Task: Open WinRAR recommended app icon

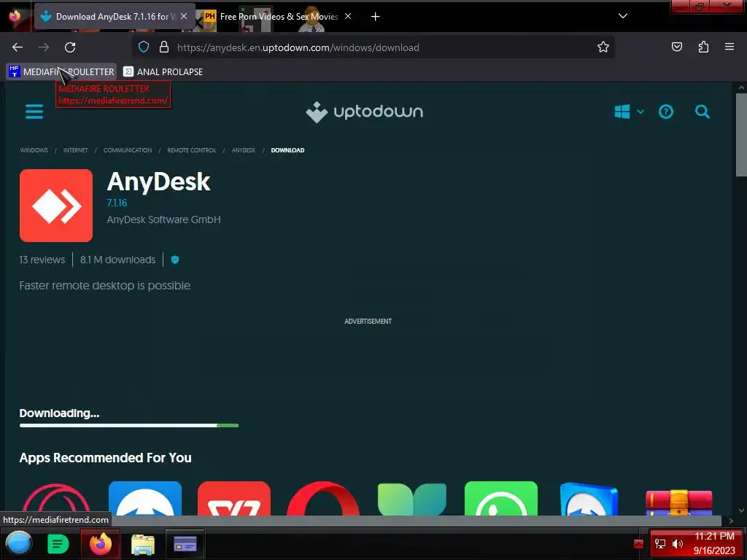Action: (x=679, y=502)
